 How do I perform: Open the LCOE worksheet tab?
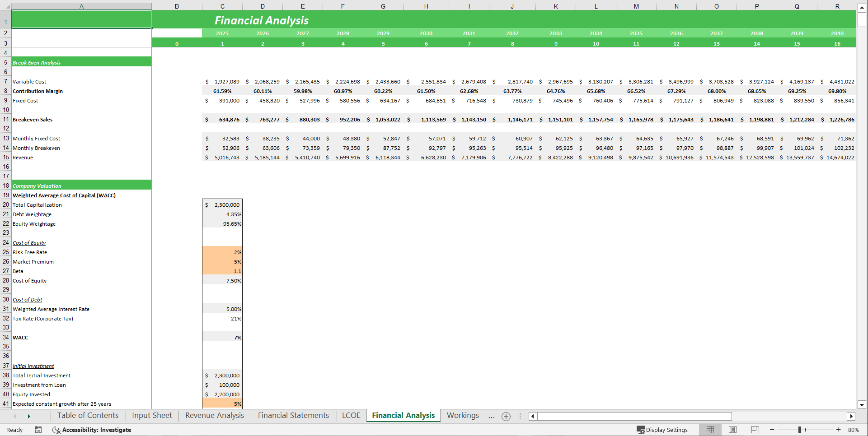pyautogui.click(x=351, y=415)
